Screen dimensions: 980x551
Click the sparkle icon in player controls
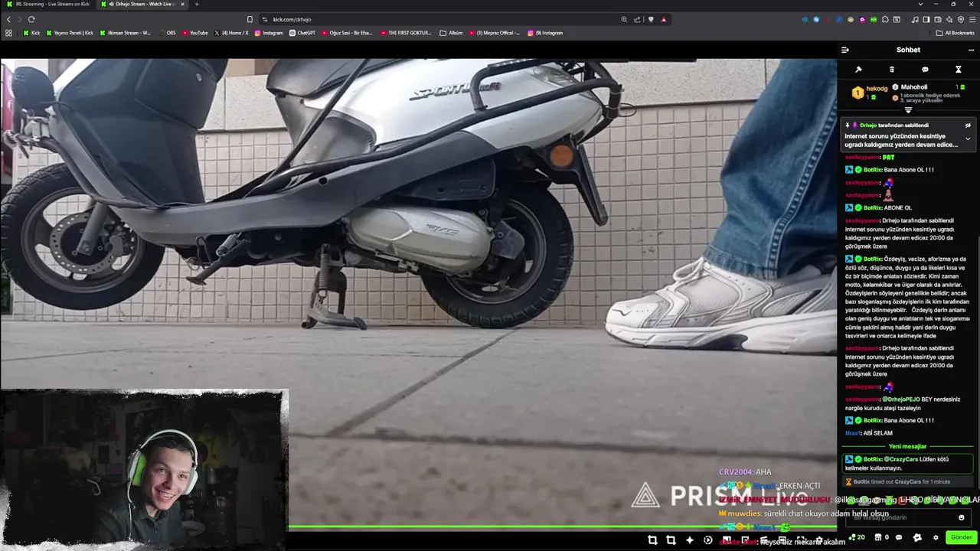pos(689,540)
